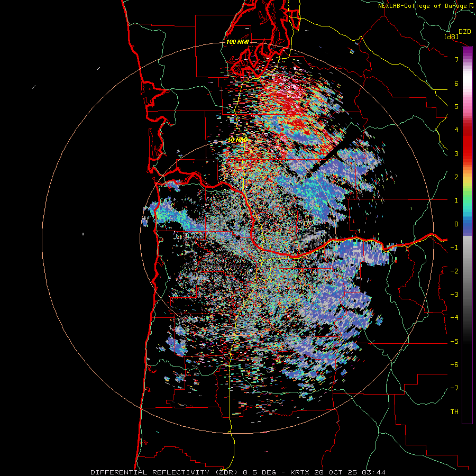The width and height of the screenshot is (476, 476).
Task: Click the positive 3 colorbar tick label
Action: (x=456, y=153)
